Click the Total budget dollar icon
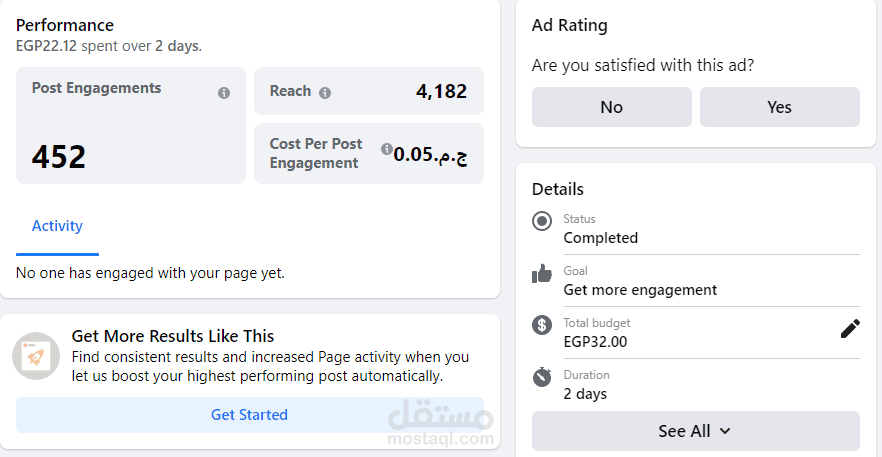882x457 pixels. click(542, 325)
